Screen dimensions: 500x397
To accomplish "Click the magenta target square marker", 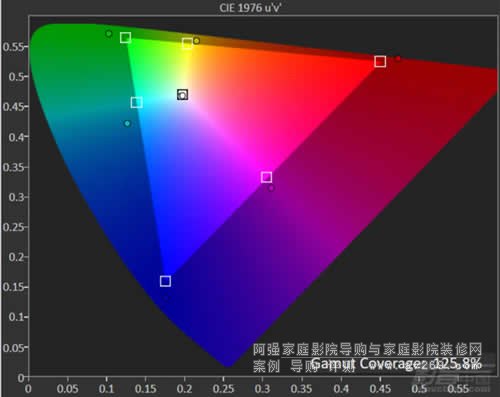I will click(x=266, y=177).
